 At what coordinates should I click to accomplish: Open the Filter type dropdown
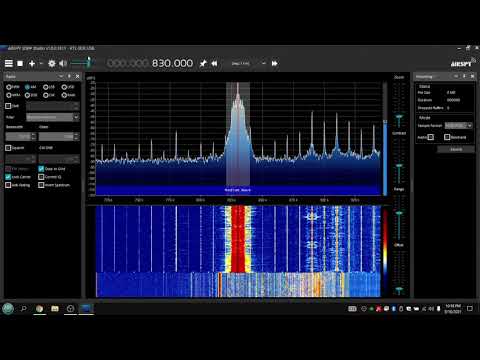tap(53, 117)
